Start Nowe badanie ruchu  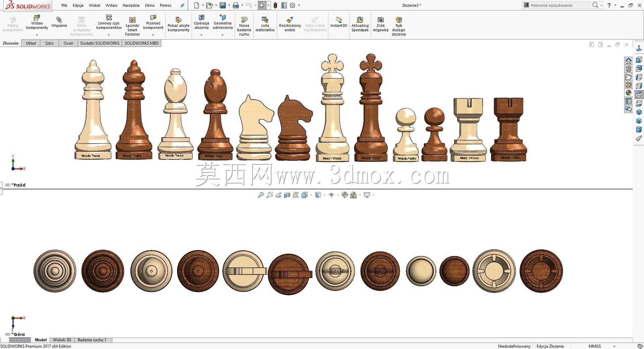(244, 26)
